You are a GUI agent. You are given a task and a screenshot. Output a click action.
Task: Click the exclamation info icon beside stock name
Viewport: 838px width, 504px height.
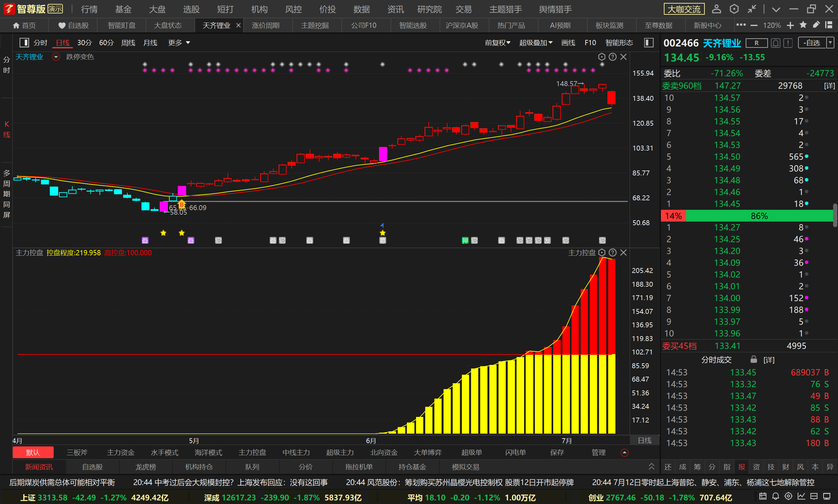coord(788,43)
